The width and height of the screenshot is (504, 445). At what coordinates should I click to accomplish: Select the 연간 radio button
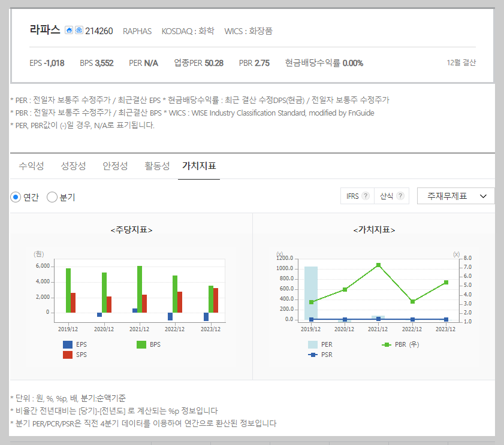17,198
